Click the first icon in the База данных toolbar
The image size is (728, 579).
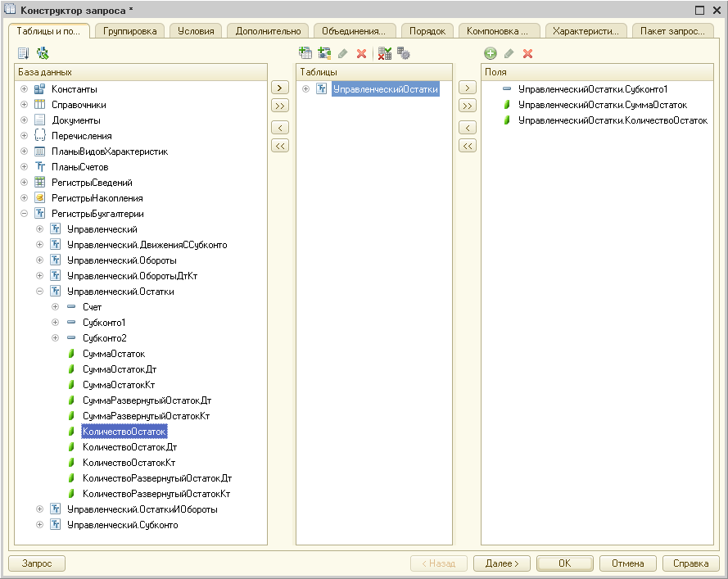click(x=24, y=53)
